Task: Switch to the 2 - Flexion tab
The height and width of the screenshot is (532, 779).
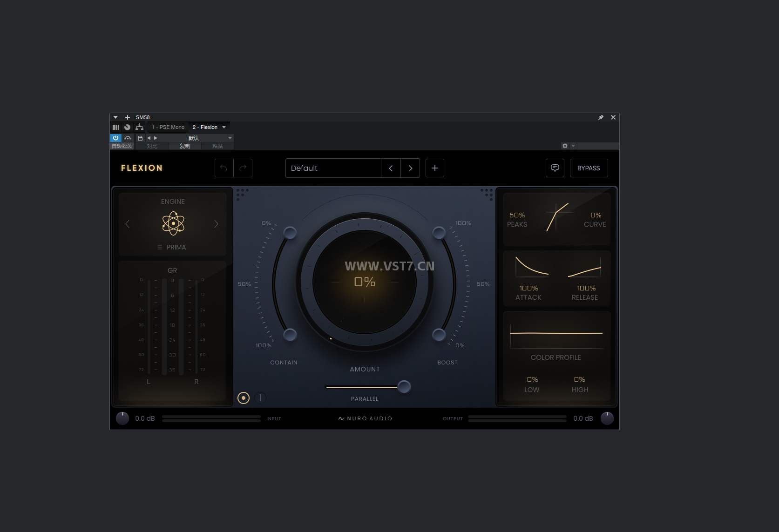Action: coord(205,127)
